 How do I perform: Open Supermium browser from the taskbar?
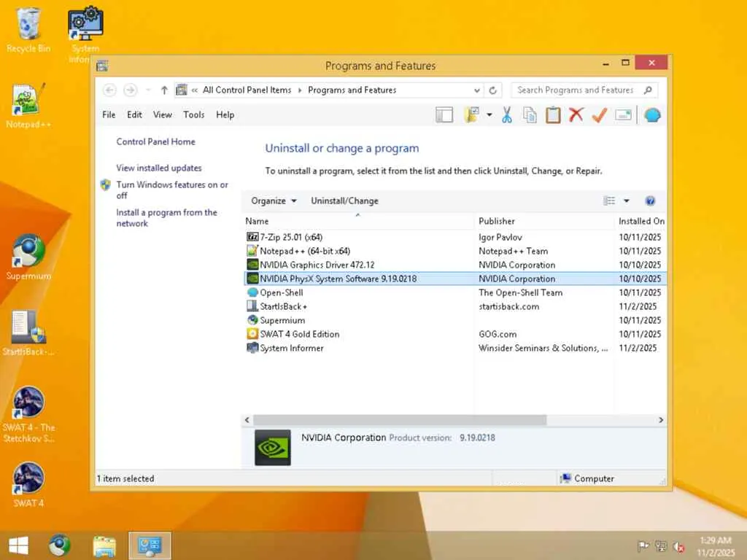click(60, 545)
